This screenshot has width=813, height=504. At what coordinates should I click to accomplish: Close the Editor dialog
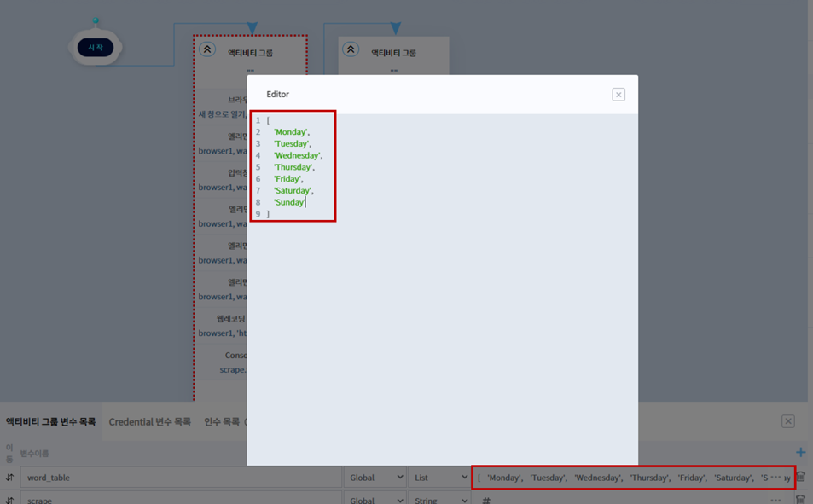[618, 95]
